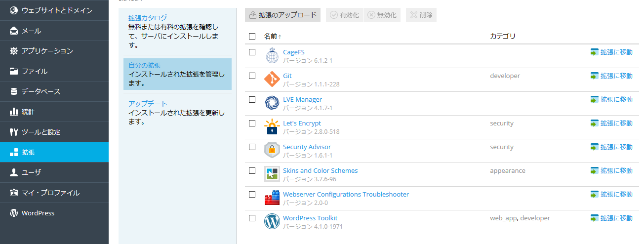This screenshot has width=644, height=244.
Task: Open the データベース sidebar section
Action: (40, 91)
